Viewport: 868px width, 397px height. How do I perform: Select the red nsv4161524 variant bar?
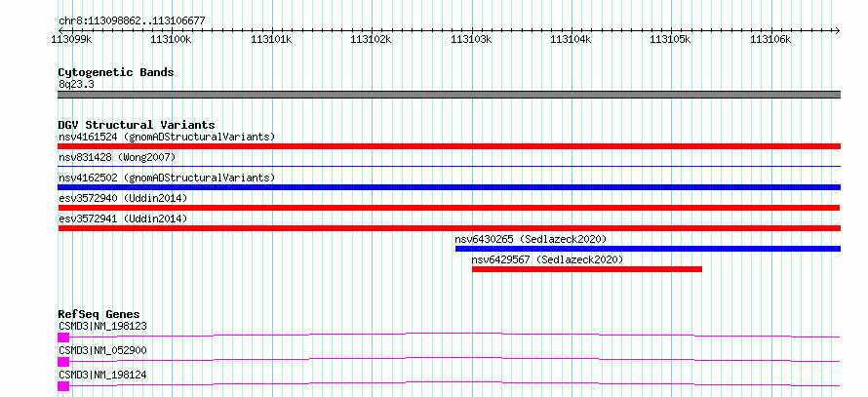450,146
